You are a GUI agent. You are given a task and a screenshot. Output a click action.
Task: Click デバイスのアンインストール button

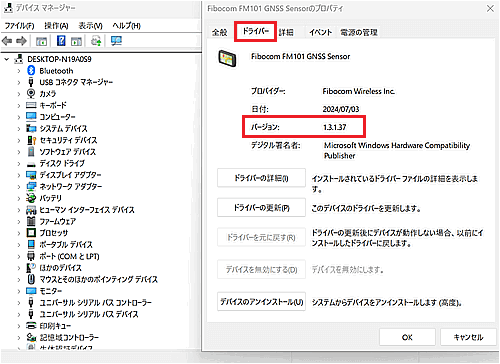pos(261,302)
